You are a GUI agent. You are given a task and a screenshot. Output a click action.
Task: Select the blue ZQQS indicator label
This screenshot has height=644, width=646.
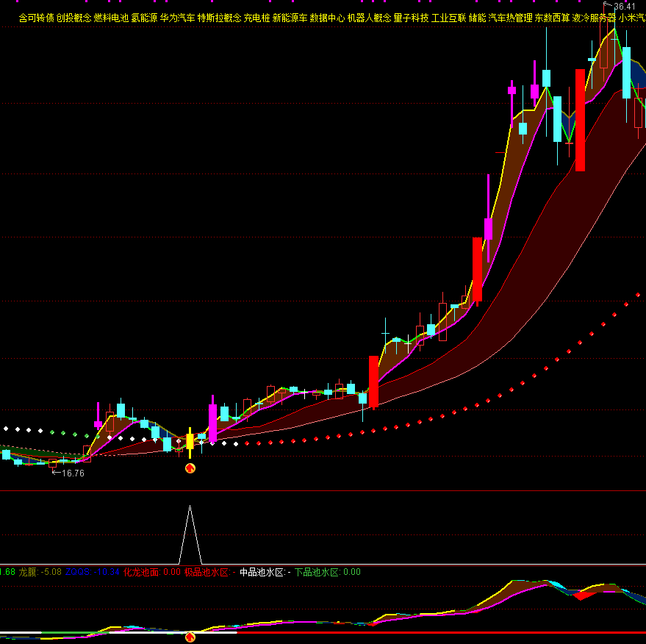coord(92,572)
